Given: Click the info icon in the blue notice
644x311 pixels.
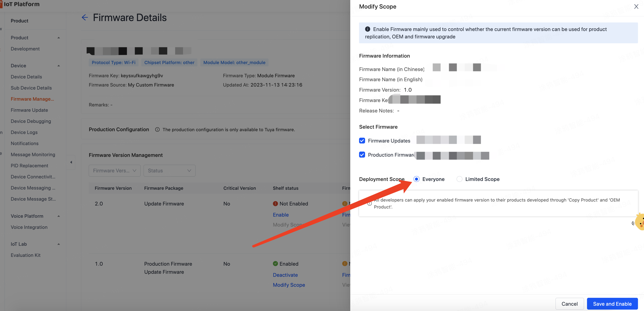Looking at the screenshot, I should tap(367, 29).
